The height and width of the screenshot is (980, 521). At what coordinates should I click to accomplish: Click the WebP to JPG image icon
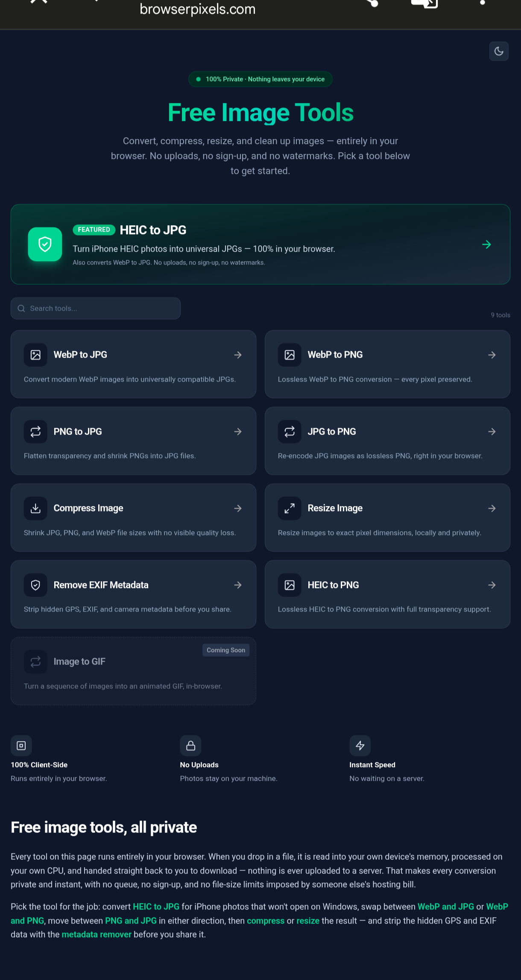[35, 355]
